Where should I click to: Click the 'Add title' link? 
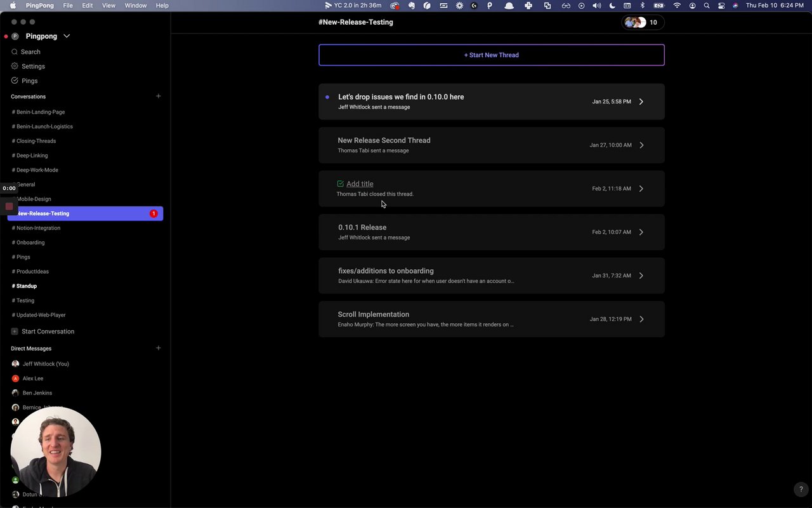(360, 184)
